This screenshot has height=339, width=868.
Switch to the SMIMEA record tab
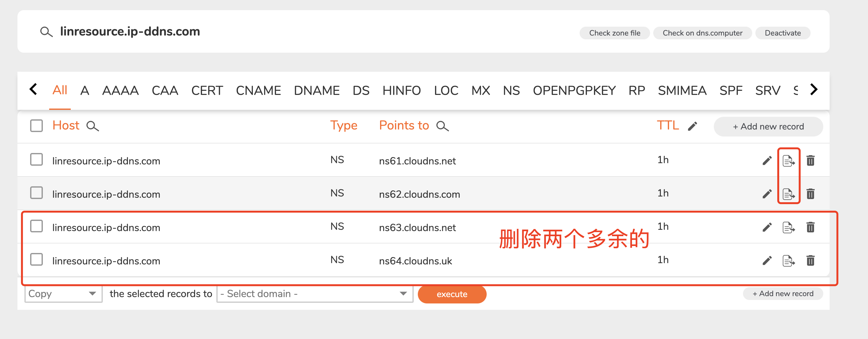point(682,90)
